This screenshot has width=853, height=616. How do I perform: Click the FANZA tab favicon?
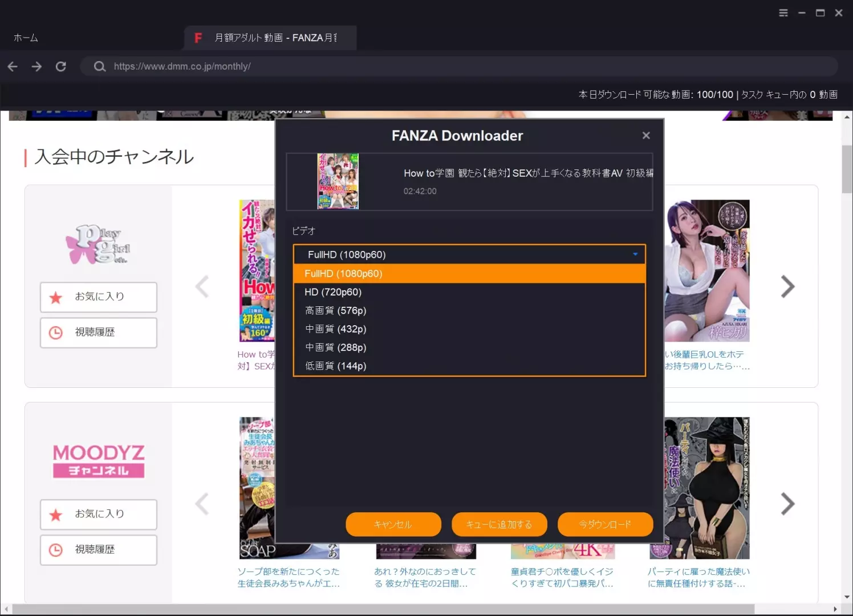(x=198, y=38)
